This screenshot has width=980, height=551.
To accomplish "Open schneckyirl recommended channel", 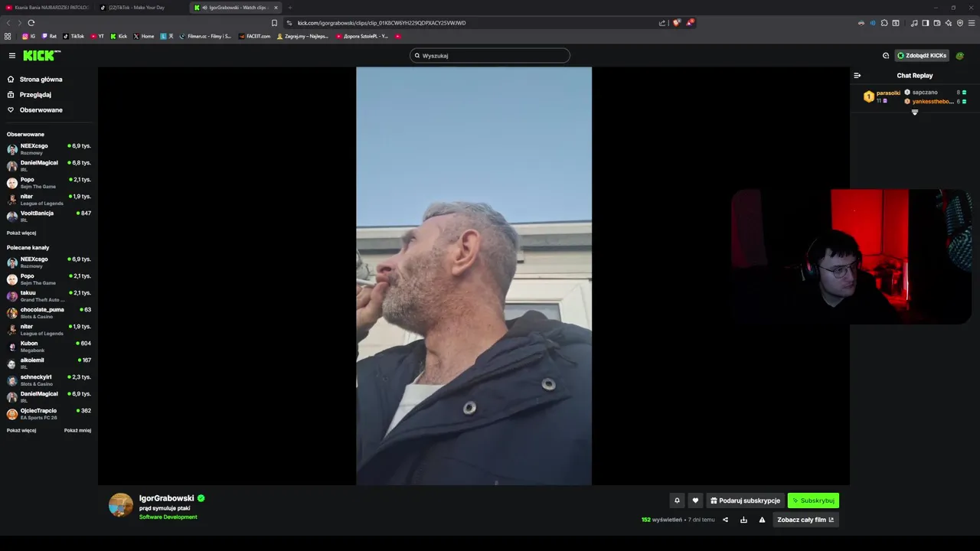I will [49, 380].
